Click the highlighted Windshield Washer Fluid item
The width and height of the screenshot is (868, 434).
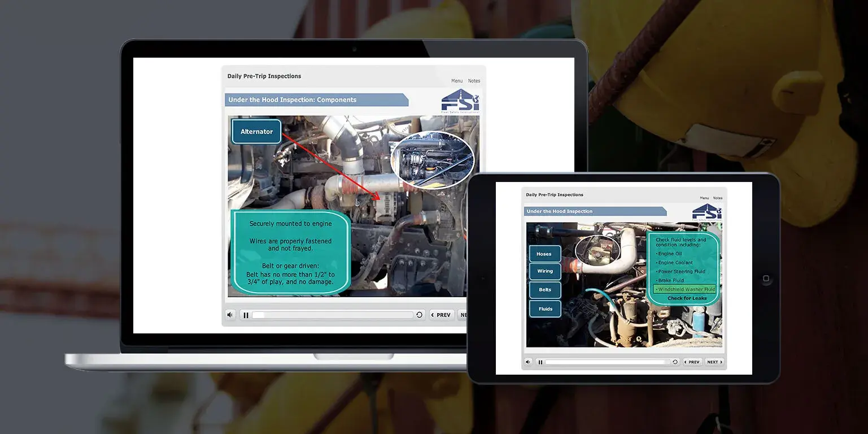[x=685, y=289]
